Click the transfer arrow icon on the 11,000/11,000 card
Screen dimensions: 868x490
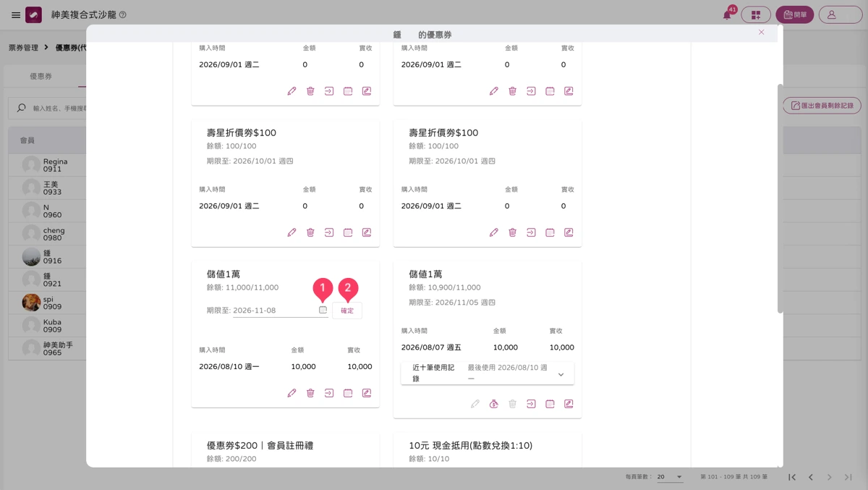pyautogui.click(x=329, y=393)
